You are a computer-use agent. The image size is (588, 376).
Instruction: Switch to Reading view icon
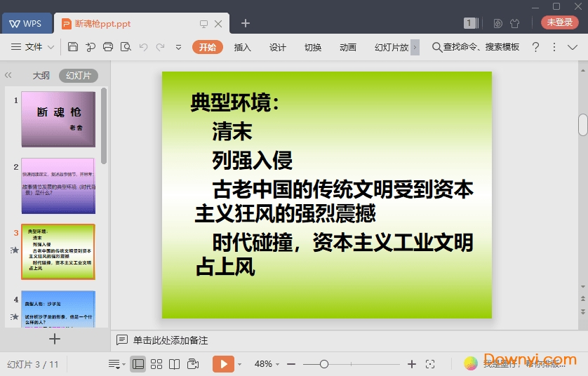(x=175, y=364)
